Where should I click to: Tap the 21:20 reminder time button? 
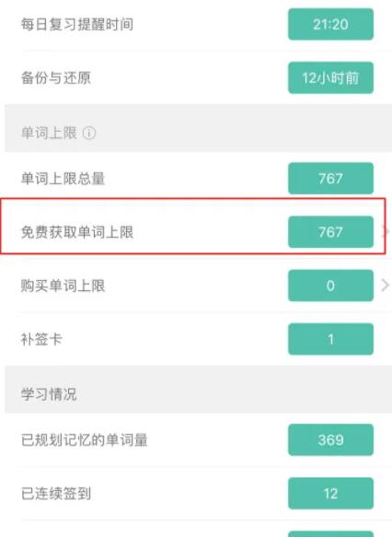pos(330,24)
